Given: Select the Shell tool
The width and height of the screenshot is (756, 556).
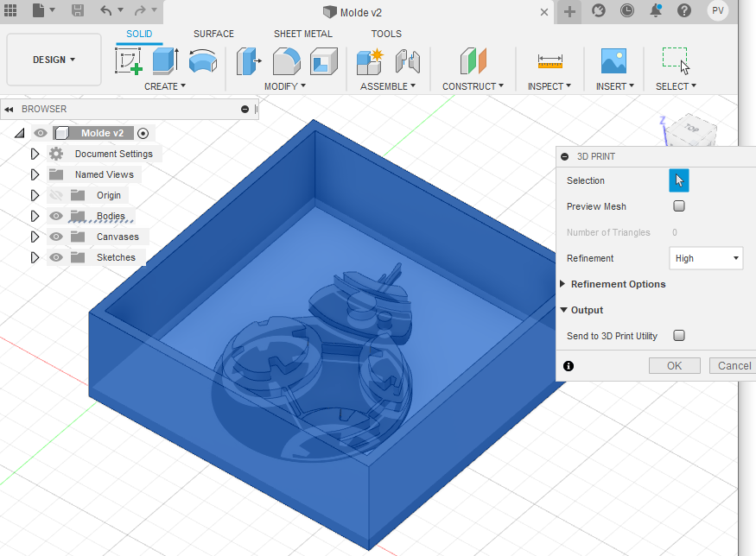Looking at the screenshot, I should tap(323, 60).
